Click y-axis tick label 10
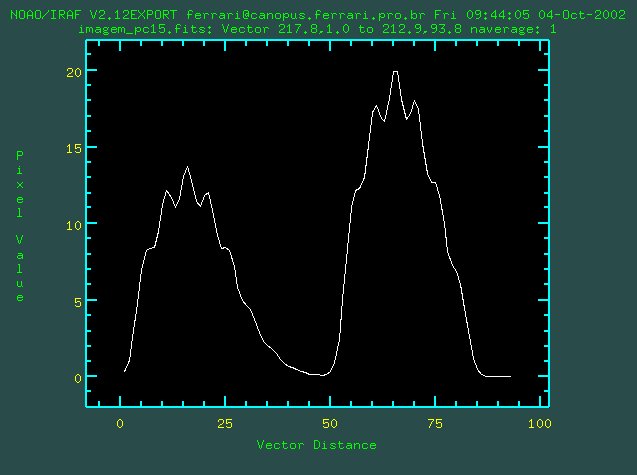 (74, 225)
